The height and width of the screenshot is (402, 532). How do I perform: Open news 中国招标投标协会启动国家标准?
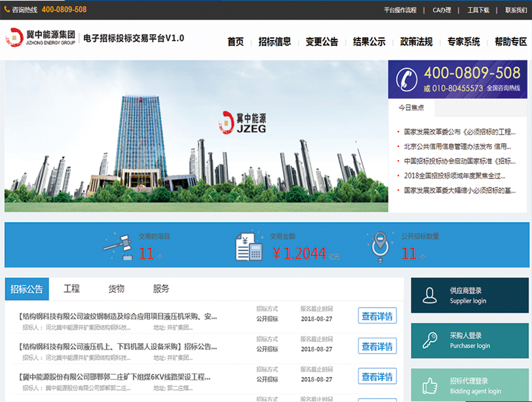pyautogui.click(x=460, y=161)
